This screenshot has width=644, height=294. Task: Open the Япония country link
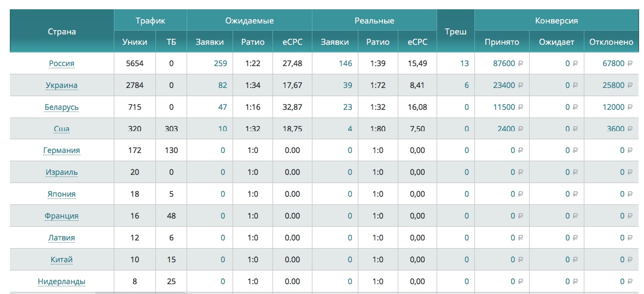coord(62,194)
